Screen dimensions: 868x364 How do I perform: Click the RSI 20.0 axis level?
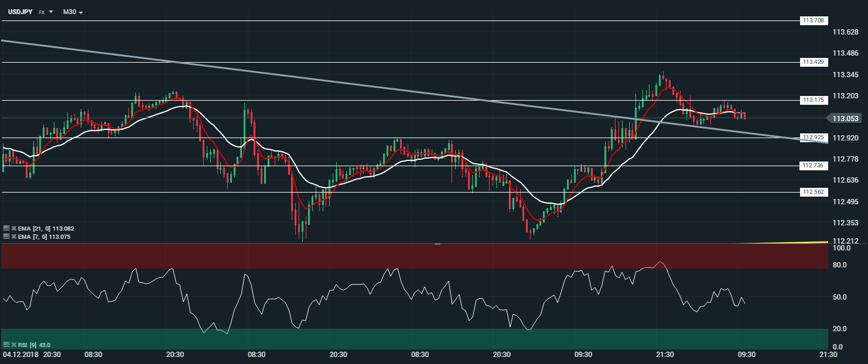(840, 328)
